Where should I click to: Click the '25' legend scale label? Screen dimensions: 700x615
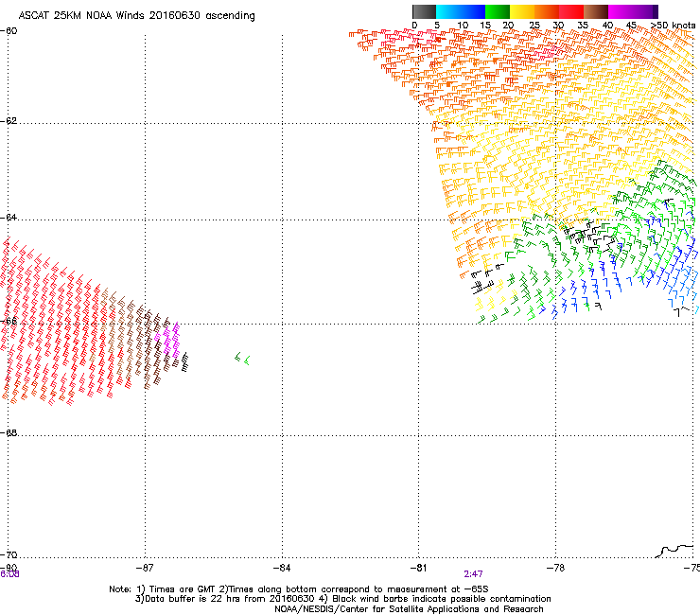point(534,26)
